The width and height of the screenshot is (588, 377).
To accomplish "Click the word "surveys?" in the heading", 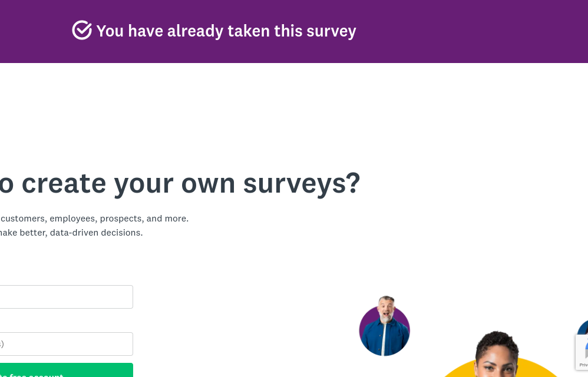I will click(301, 183).
